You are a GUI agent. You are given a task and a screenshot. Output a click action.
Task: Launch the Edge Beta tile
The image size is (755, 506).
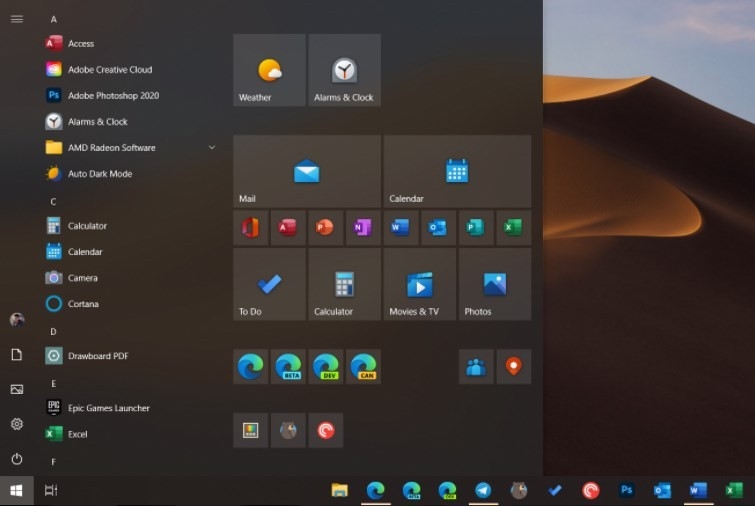coord(288,366)
